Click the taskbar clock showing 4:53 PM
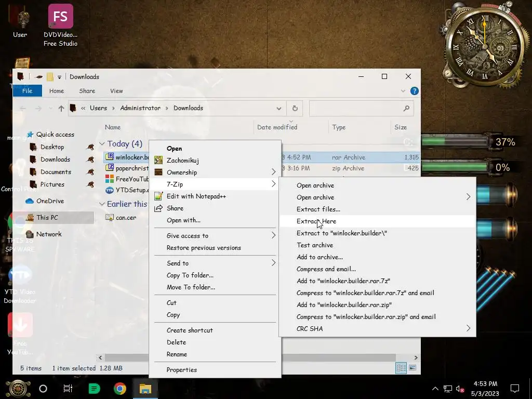This screenshot has height=399, width=532. tap(485, 389)
